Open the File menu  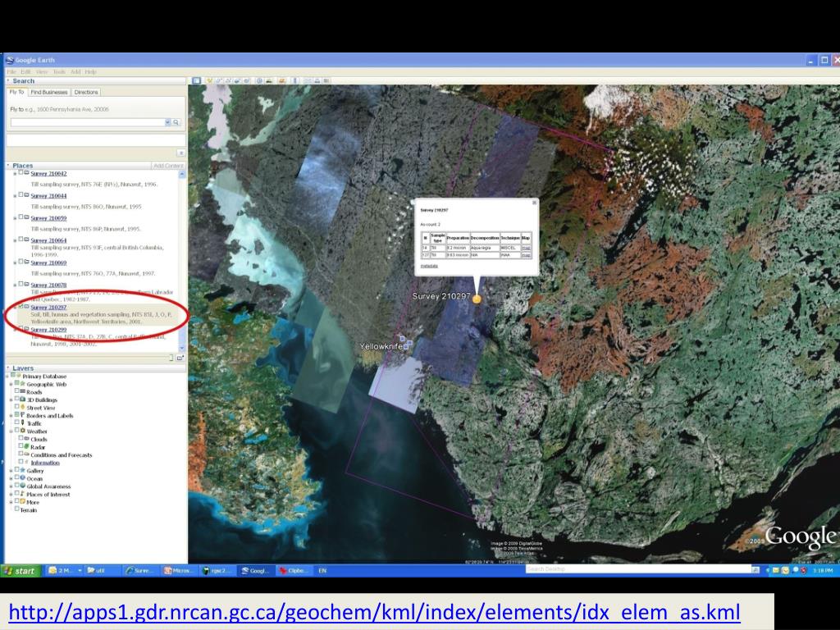11,72
